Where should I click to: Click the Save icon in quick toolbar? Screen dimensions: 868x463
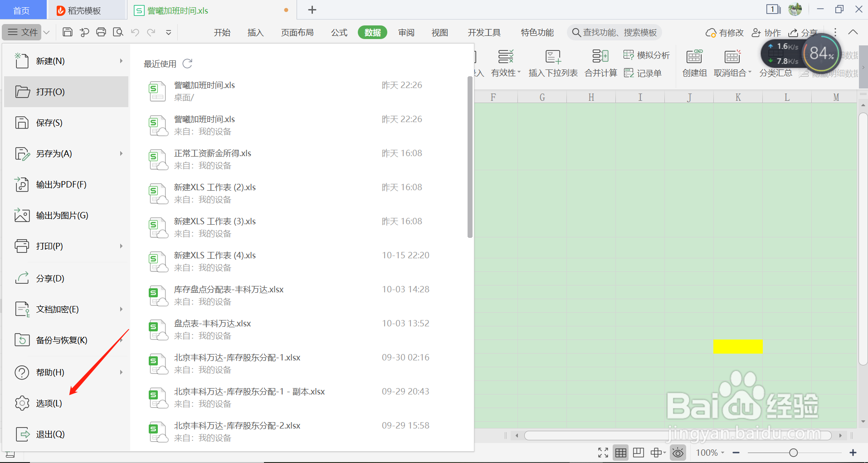click(x=68, y=32)
